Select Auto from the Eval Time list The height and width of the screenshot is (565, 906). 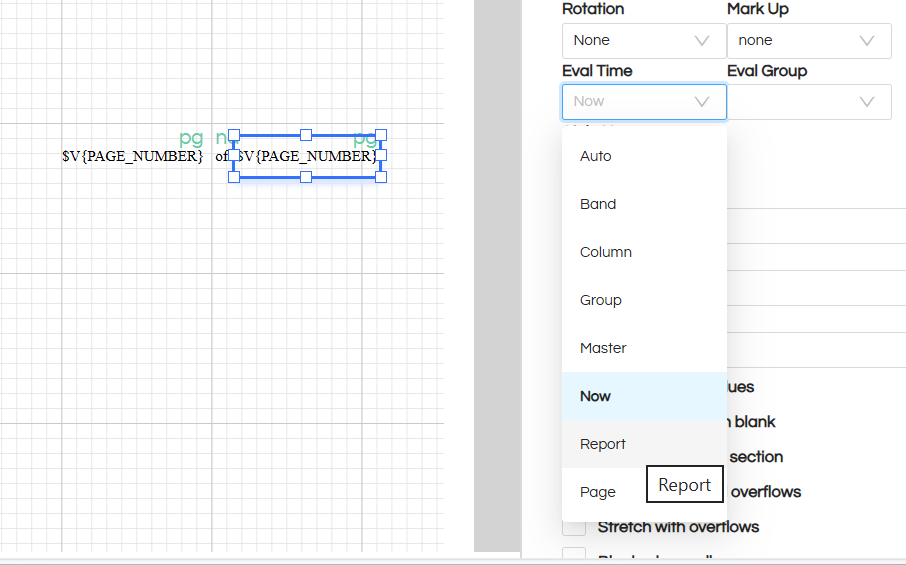(596, 156)
